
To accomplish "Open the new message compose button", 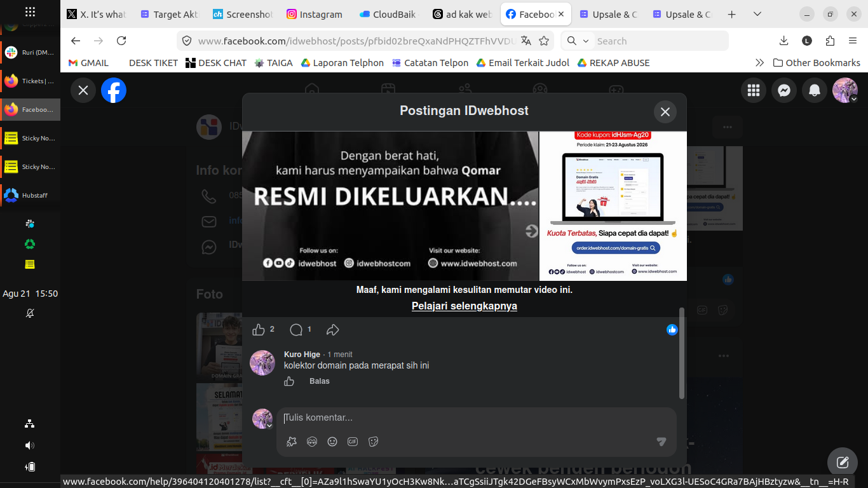I will pos(843,463).
